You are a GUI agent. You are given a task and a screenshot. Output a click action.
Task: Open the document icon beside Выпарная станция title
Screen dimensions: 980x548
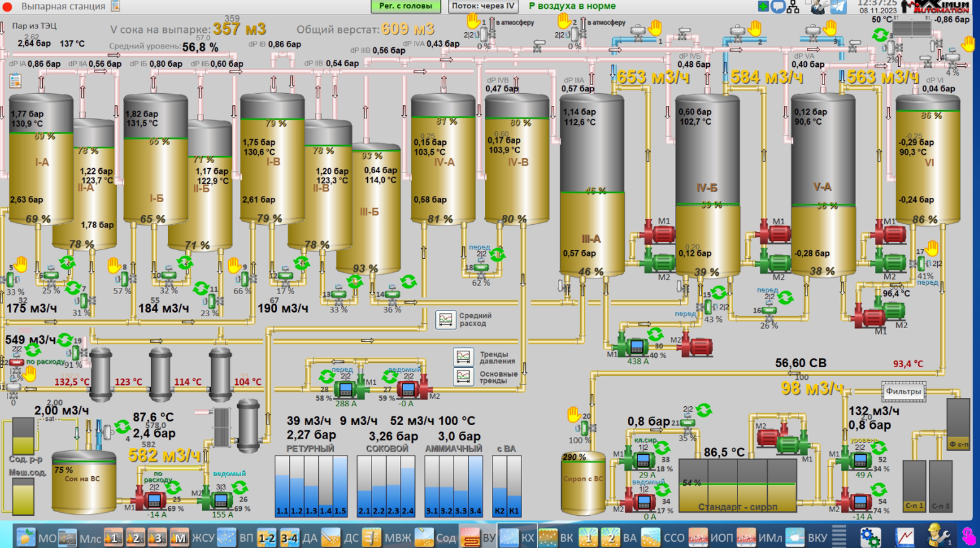pyautogui.click(x=115, y=6)
